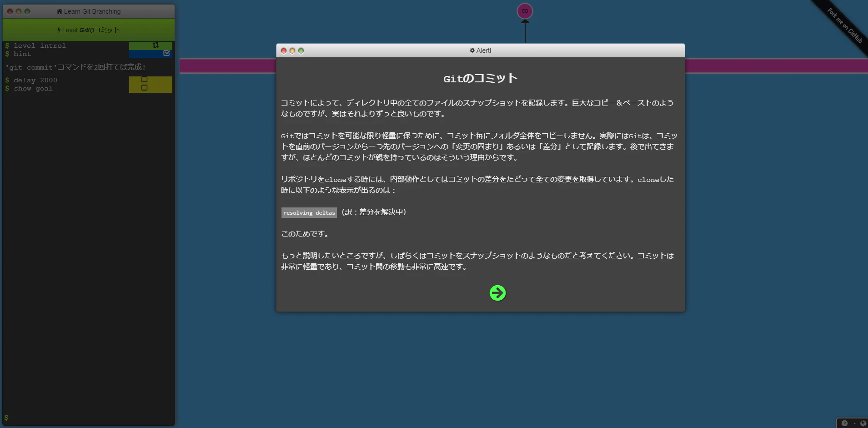The height and width of the screenshot is (428, 868).
Task: Click the yellow minimize button on Alert dialog
Action: pyautogui.click(x=292, y=50)
